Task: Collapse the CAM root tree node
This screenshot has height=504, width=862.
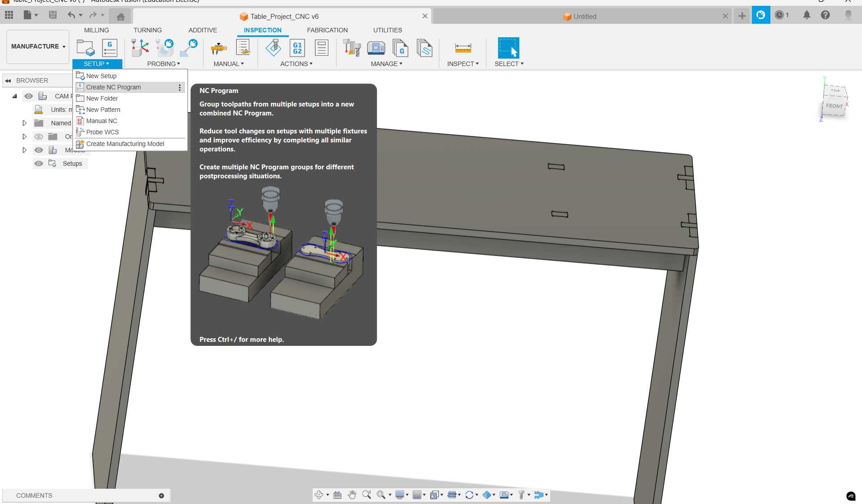Action: coord(14,96)
